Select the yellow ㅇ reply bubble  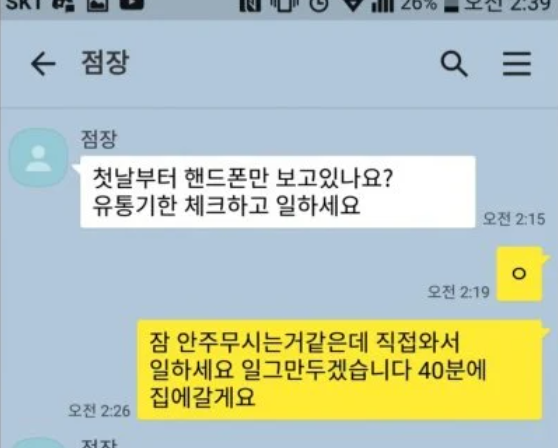[519, 274]
